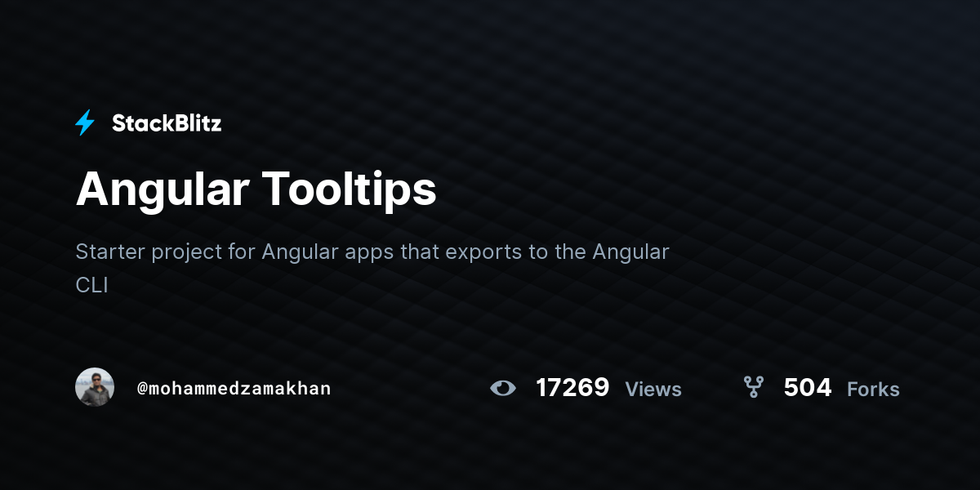Click the word for in the description
The image size is (980, 490).
(242, 252)
